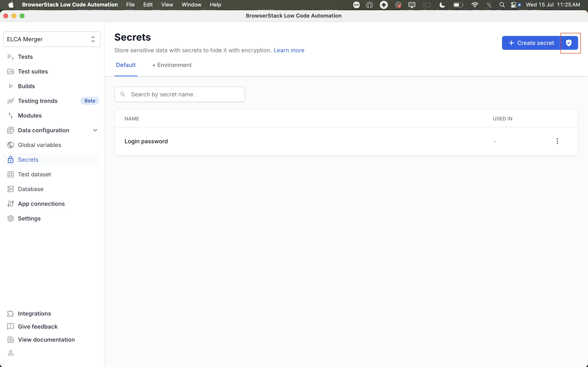Image resolution: width=588 pixels, height=367 pixels.
Task: Click the battery status icon
Action: pyautogui.click(x=458, y=5)
